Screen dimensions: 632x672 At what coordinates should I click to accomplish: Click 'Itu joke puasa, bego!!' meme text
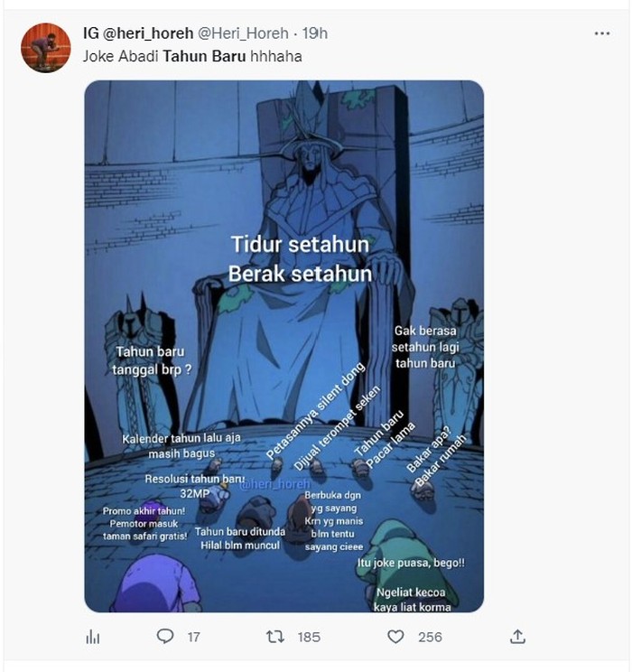tap(417, 563)
